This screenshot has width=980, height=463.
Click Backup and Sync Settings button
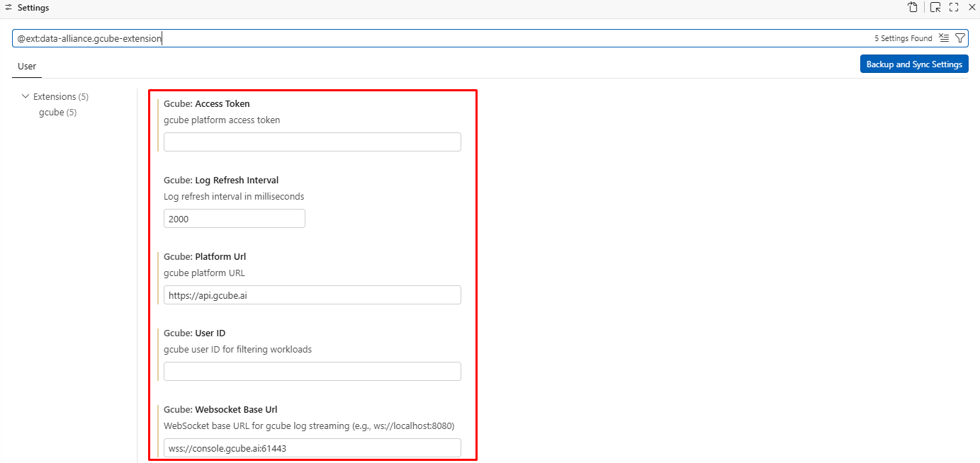coord(914,64)
